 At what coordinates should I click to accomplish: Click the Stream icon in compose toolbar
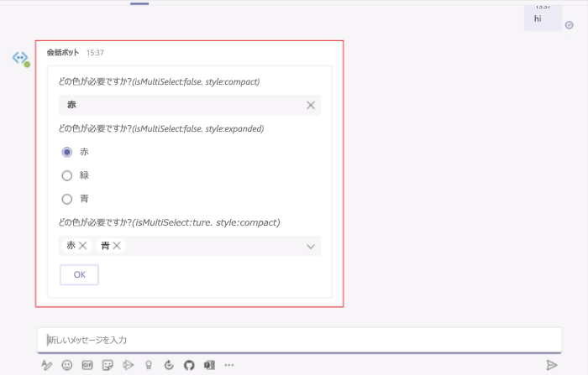tap(128, 365)
